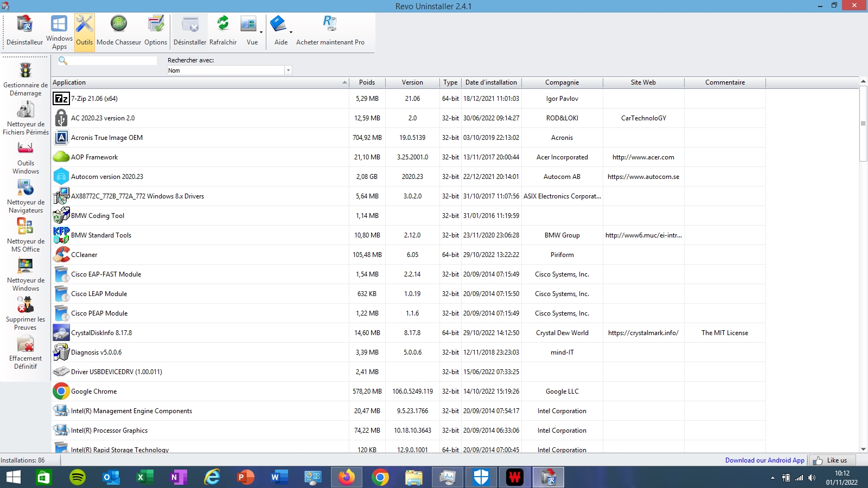Viewport: 868px width, 488px height.
Task: Click the https://crystalmark.info/ cell
Action: click(x=643, y=333)
